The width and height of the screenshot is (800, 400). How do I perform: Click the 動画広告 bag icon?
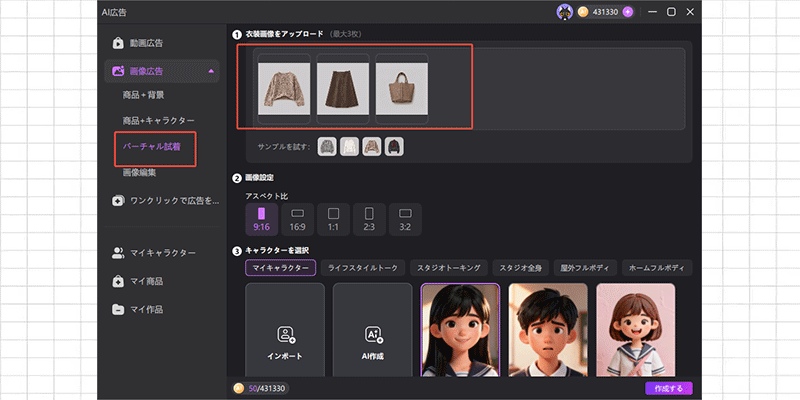(x=118, y=43)
